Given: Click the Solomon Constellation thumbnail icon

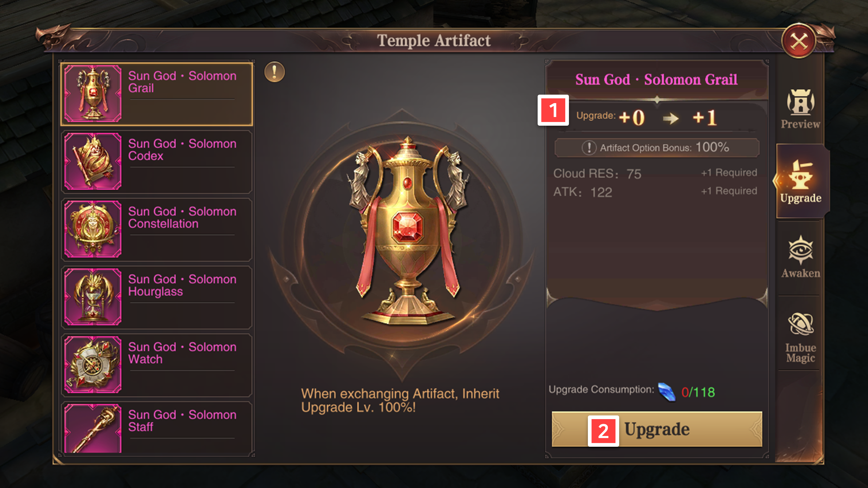Looking at the screenshot, I should pyautogui.click(x=93, y=229).
